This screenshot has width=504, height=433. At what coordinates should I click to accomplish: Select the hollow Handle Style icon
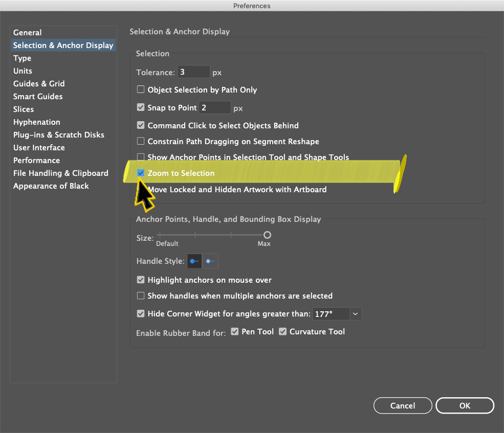pyautogui.click(x=210, y=261)
